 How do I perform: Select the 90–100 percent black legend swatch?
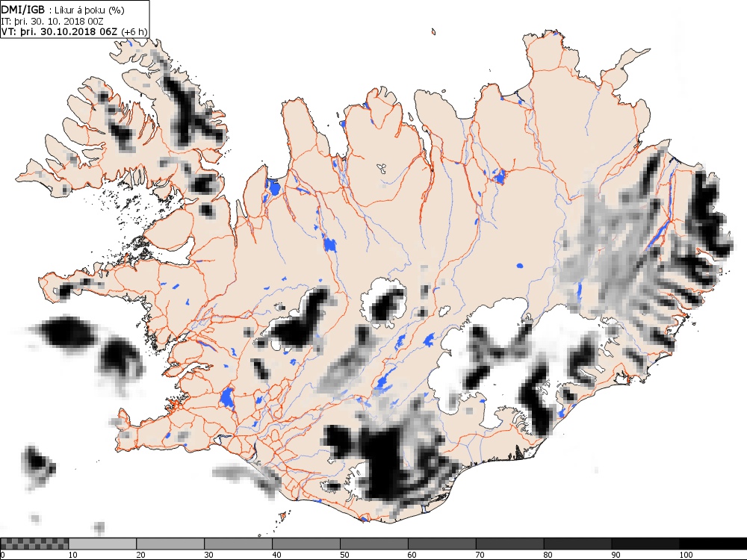[x=645, y=544]
